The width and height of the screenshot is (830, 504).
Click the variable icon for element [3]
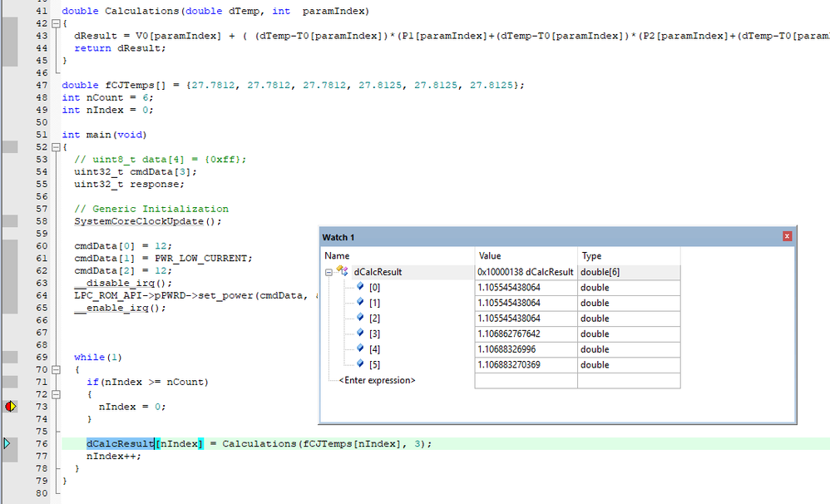360,333
